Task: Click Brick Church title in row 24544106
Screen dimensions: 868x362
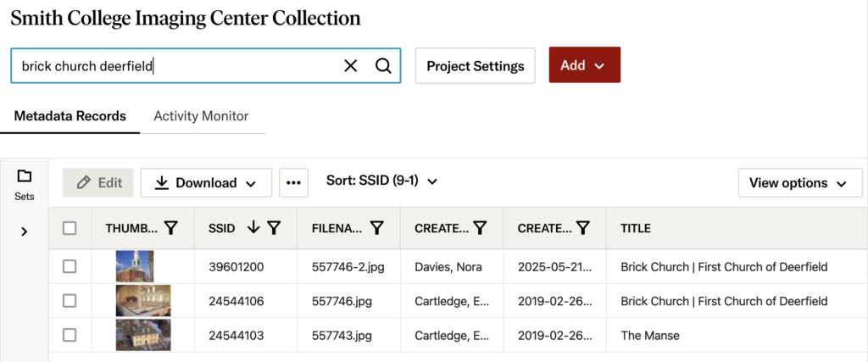Action: (x=724, y=301)
